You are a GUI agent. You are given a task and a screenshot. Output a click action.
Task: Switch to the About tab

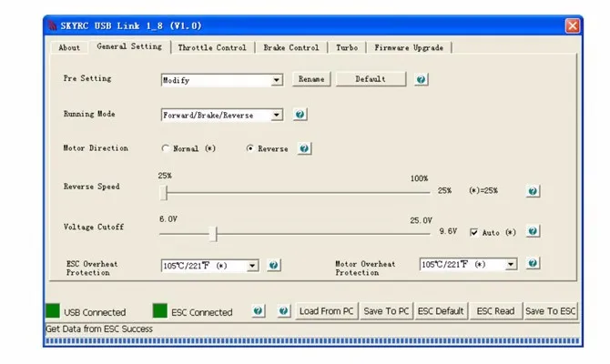click(x=69, y=47)
